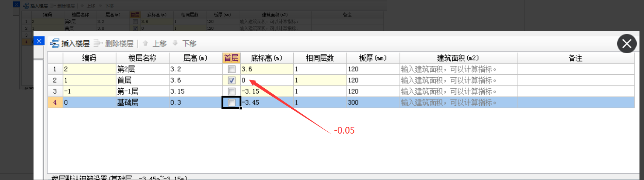This screenshot has width=644, height=180.
Task: Click 备注 cell in 首层 row
Action: click(x=575, y=80)
